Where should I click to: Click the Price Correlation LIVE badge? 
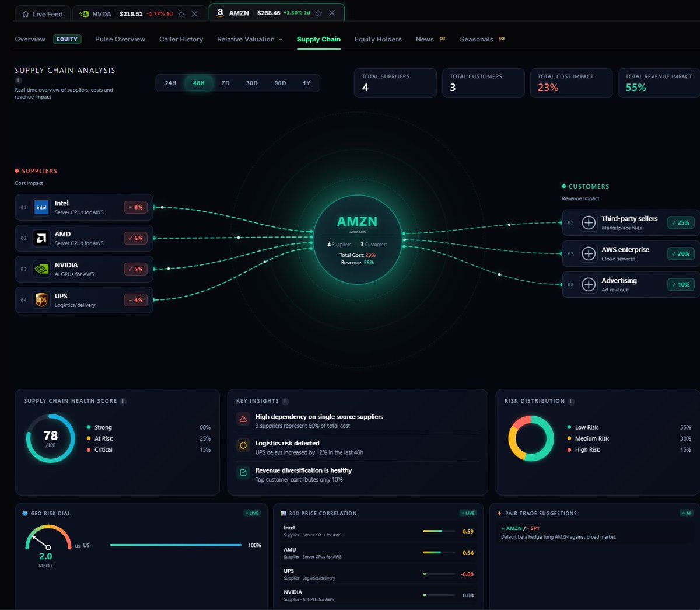point(468,513)
